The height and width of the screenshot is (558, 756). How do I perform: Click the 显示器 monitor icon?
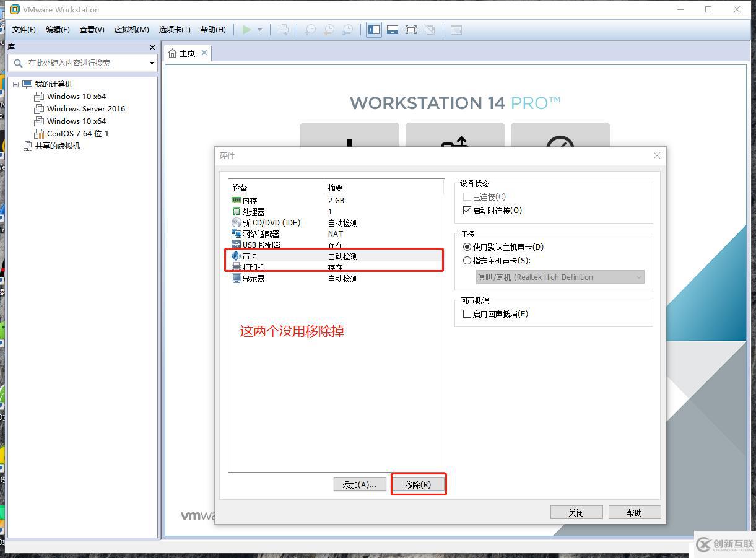tap(236, 279)
